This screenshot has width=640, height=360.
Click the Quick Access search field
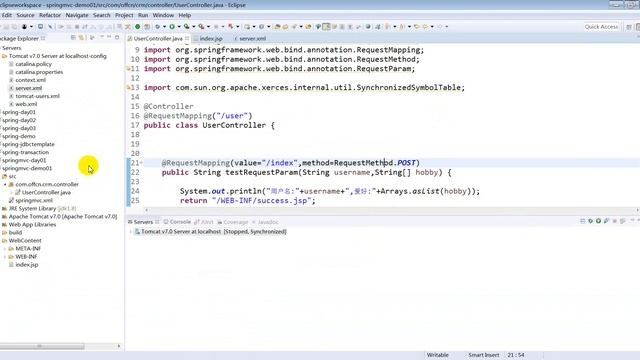click(601, 27)
